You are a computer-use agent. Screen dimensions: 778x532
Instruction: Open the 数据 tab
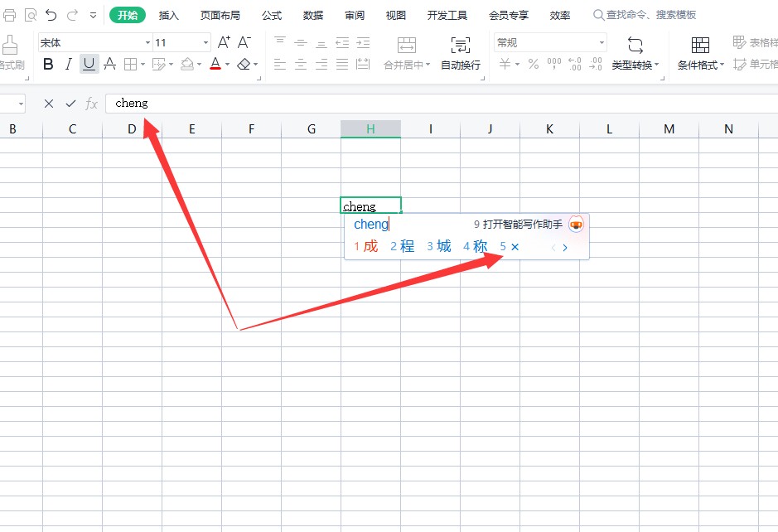click(x=313, y=16)
